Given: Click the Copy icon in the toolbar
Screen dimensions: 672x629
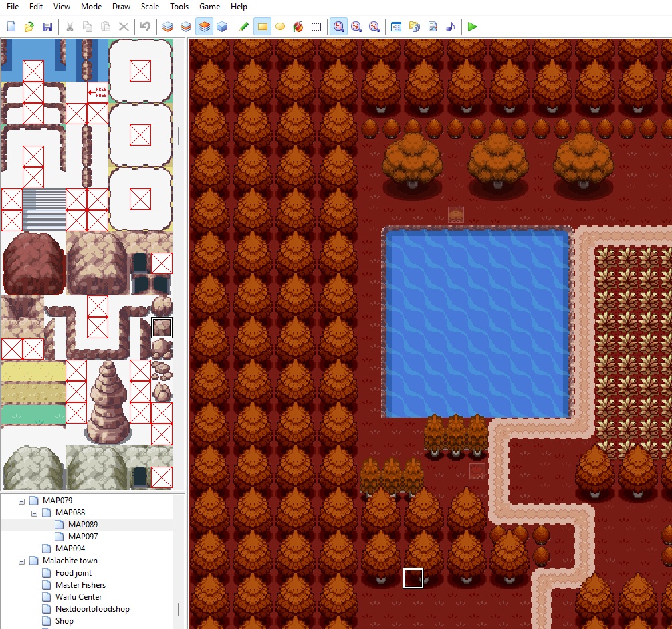Looking at the screenshot, I should [88, 27].
